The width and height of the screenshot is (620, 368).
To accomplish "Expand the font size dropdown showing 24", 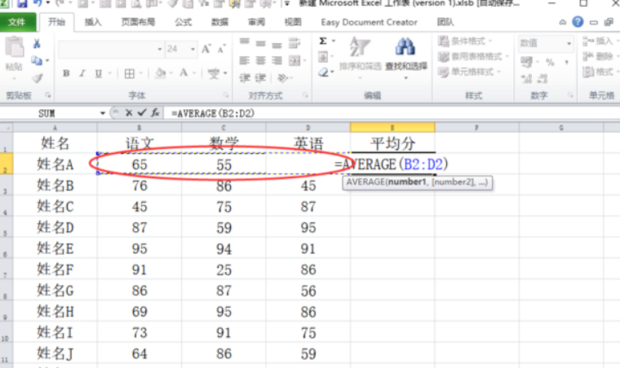I will 193,49.
